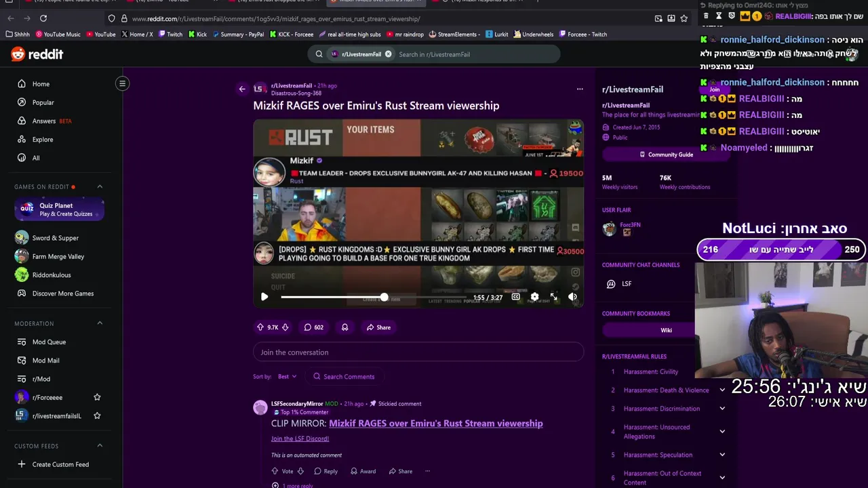The height and width of the screenshot is (488, 868).
Task: Open Twitch bookmark in bookmarks bar
Action: (170, 35)
